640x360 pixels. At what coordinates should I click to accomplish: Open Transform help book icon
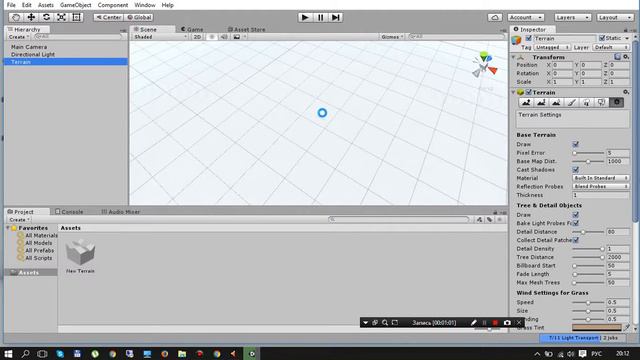click(x=618, y=57)
